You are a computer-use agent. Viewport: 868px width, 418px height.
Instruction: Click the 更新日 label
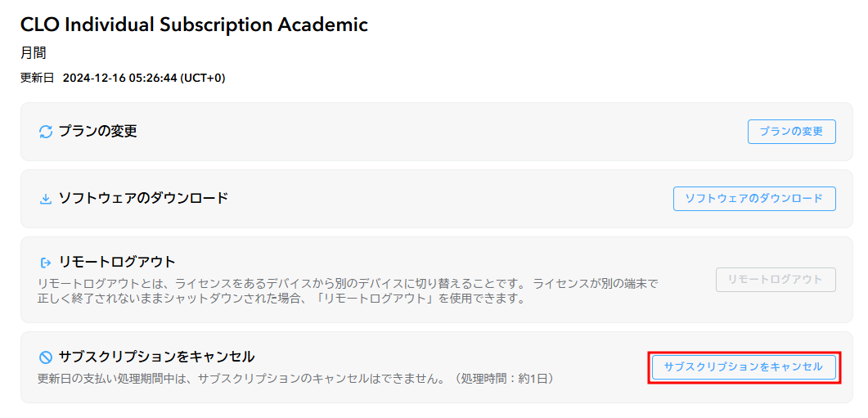pos(37,78)
